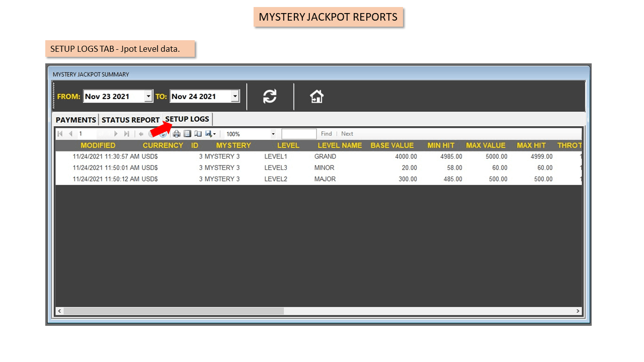Jump to the last report page
The width and height of the screenshot is (644, 362).
click(x=126, y=134)
